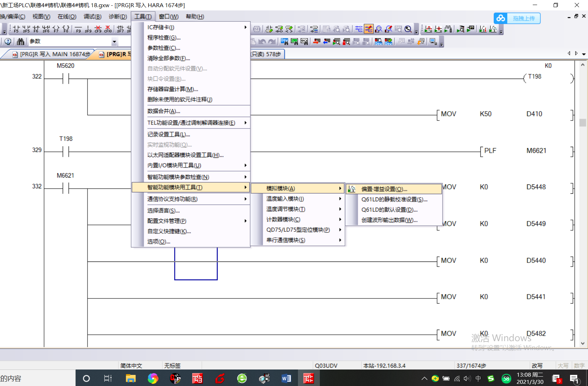
Task: Click the vertical scrollbar down arrow
Action: (583, 343)
